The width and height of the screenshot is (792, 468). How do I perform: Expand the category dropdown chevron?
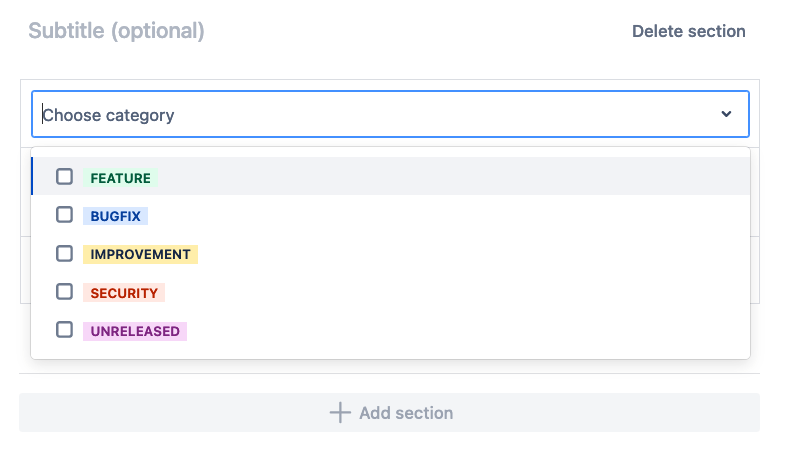tap(727, 115)
